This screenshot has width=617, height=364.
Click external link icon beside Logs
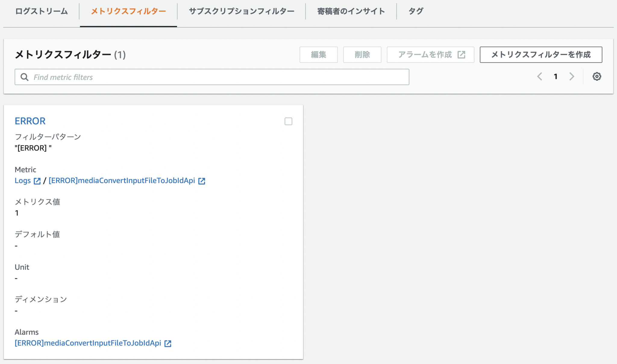pyautogui.click(x=37, y=181)
